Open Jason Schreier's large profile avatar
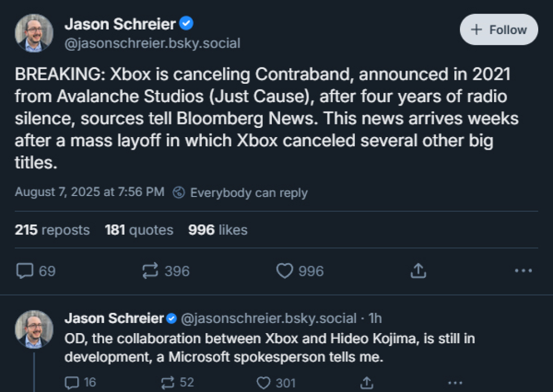This screenshot has width=553, height=392. (34, 33)
